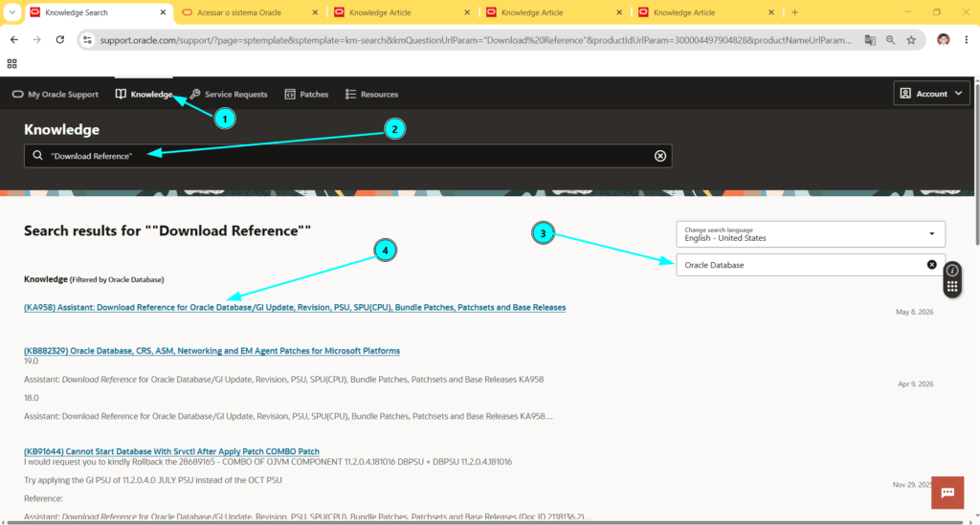
Task: Open the Patches section
Action: (306, 95)
